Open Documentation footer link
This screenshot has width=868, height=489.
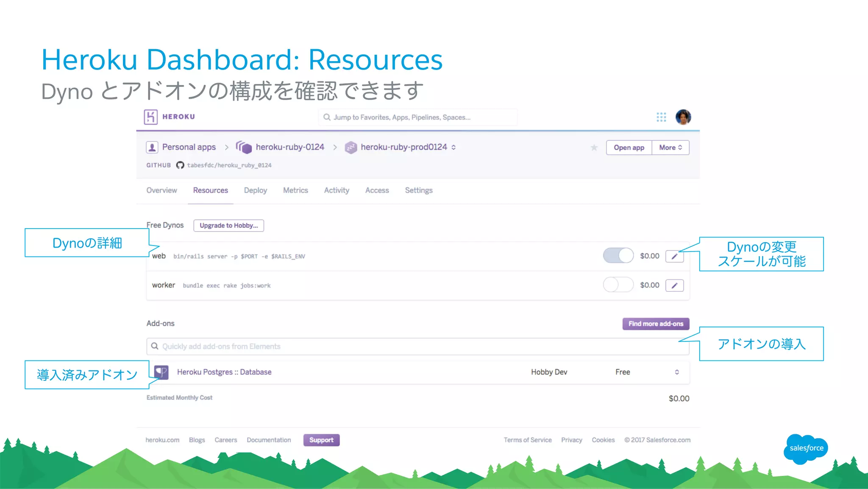click(x=269, y=440)
